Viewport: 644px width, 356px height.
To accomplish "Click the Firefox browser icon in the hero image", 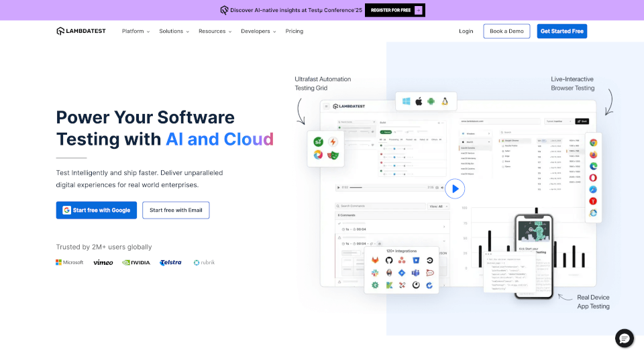I will coord(593,154).
